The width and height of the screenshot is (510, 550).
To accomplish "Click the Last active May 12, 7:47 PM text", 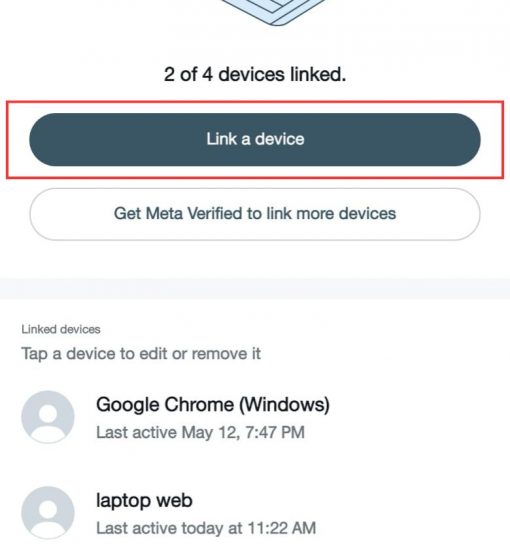I will point(200,432).
